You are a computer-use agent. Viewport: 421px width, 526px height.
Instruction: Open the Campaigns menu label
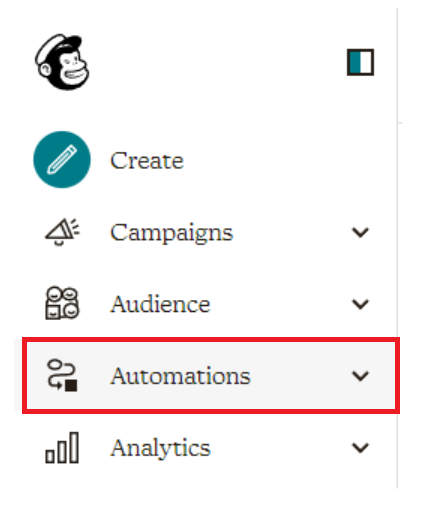click(x=171, y=233)
